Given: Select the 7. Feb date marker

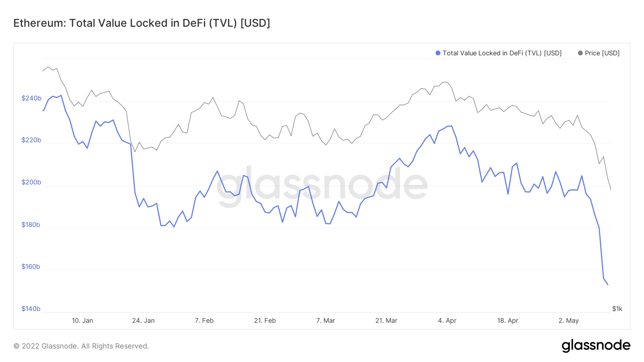Looking at the screenshot, I should point(204,321).
